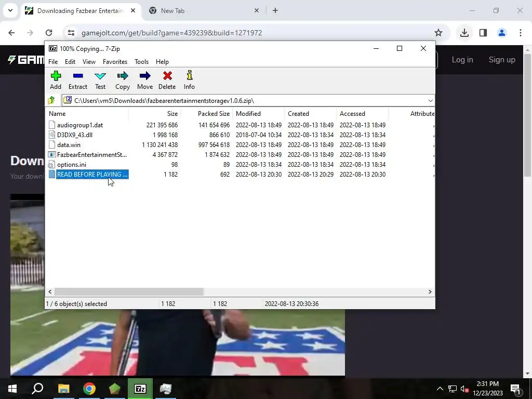This screenshot has width=532, height=399.
Task: Click the horizontal scrollbar left arrow
Action: (x=50, y=292)
